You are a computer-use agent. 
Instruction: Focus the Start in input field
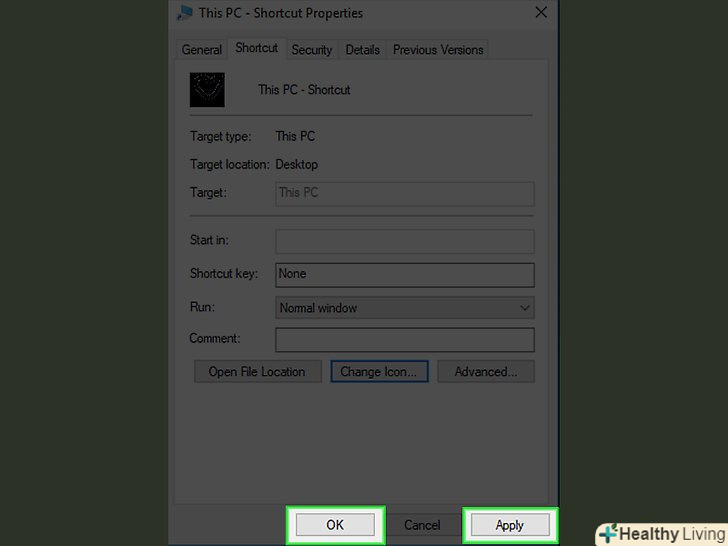point(404,241)
